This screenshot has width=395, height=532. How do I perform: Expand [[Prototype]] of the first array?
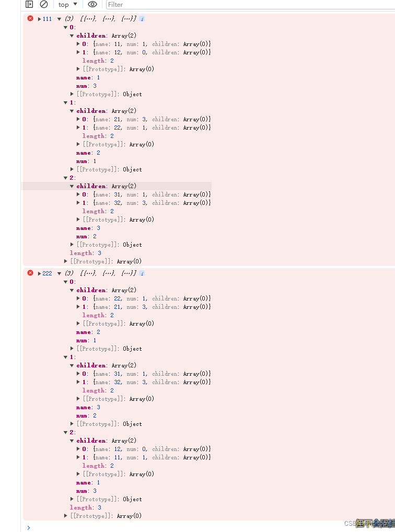click(x=66, y=261)
